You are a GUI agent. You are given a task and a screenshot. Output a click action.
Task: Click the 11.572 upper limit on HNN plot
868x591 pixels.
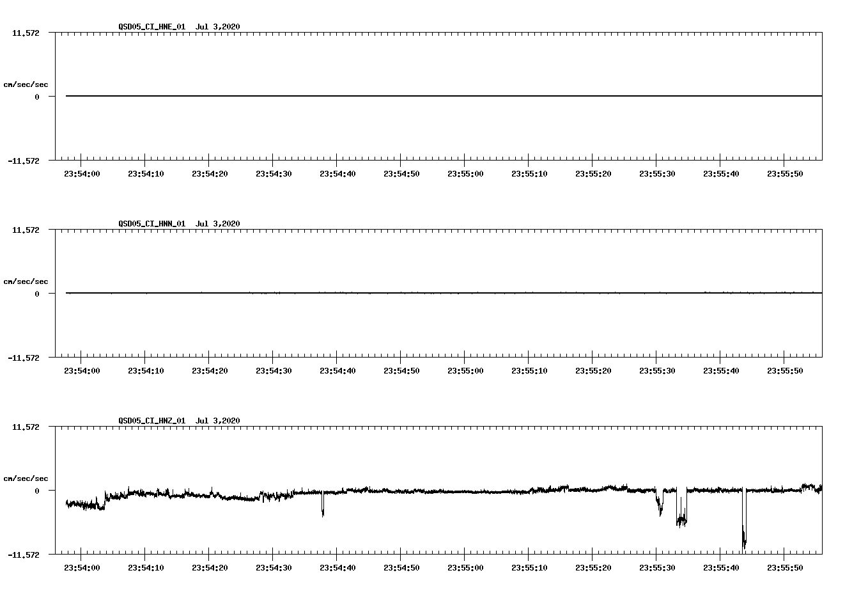26,230
